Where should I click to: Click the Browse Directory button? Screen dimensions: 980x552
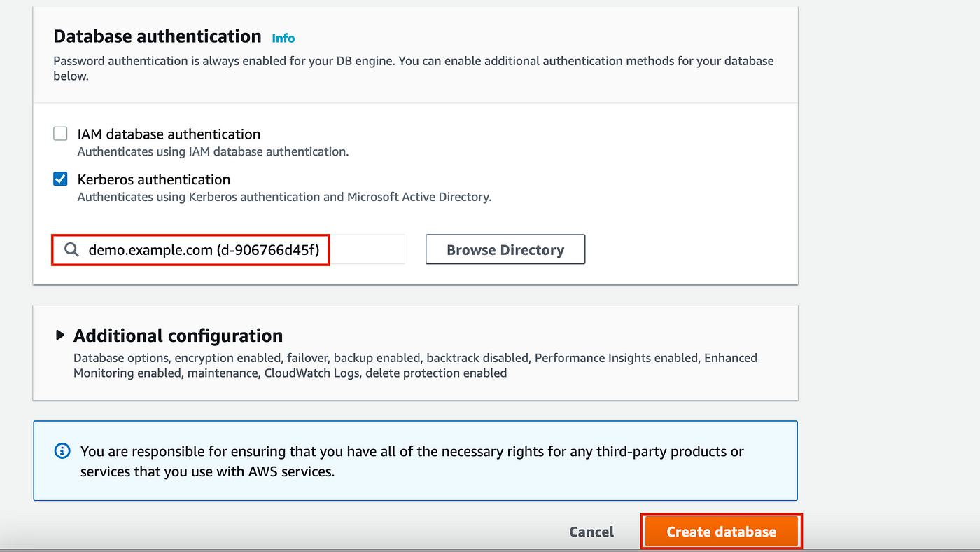point(505,250)
